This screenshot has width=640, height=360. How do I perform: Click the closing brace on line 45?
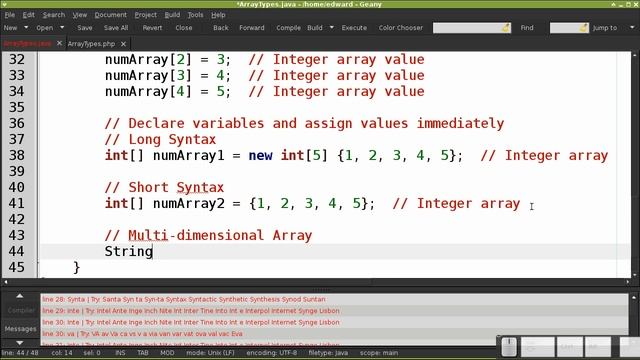(76, 267)
